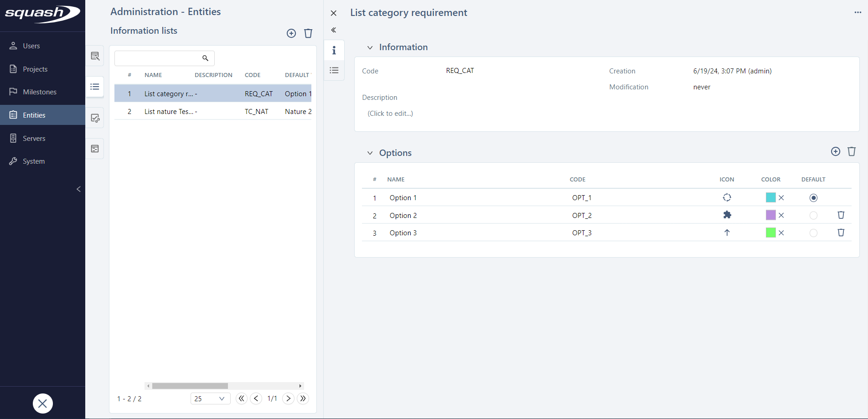The height and width of the screenshot is (419, 868).
Task: Click the information lists search field
Action: [157, 58]
